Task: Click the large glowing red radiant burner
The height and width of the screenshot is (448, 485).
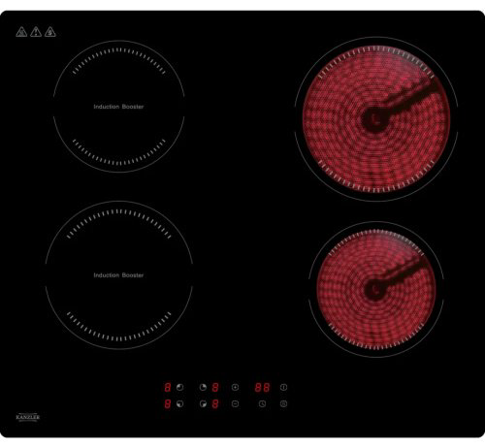Action: [x=376, y=119]
